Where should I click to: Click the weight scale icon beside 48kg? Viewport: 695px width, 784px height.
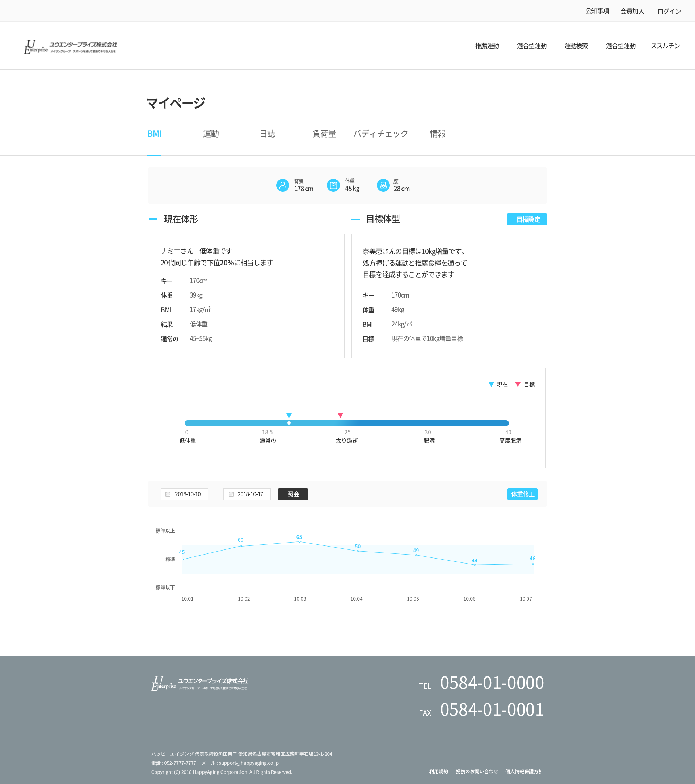point(333,185)
